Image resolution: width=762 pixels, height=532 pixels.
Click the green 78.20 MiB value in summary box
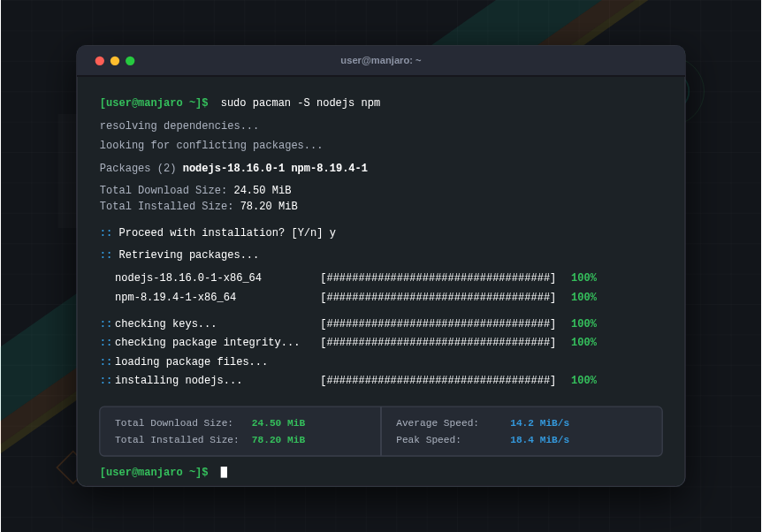pos(278,440)
